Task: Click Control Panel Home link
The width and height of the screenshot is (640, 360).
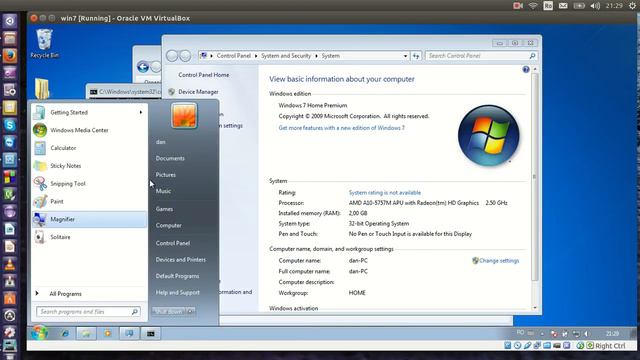Action: 203,75
